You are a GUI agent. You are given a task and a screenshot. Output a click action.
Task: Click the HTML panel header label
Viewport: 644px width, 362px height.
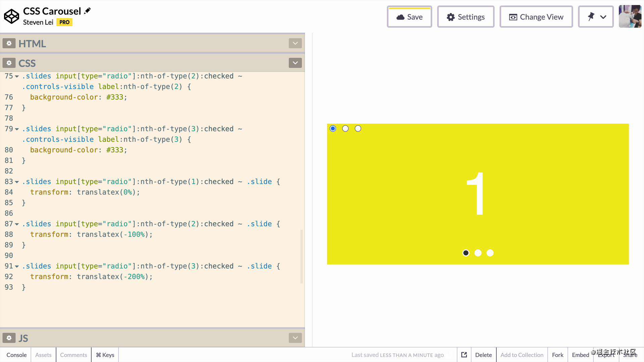coord(32,44)
